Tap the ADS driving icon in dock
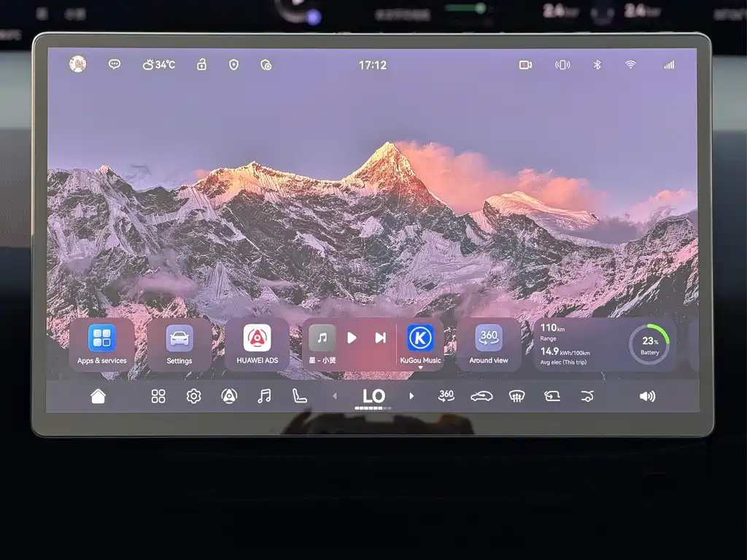 229,396
